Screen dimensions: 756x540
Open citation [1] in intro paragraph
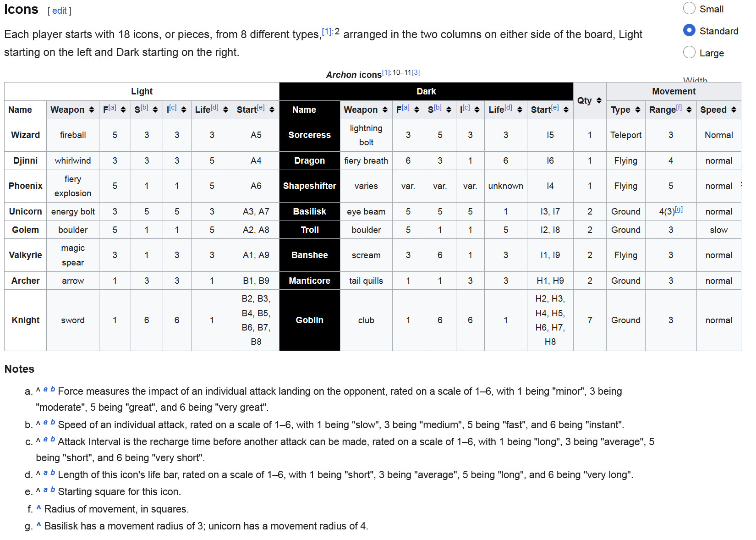[327, 32]
